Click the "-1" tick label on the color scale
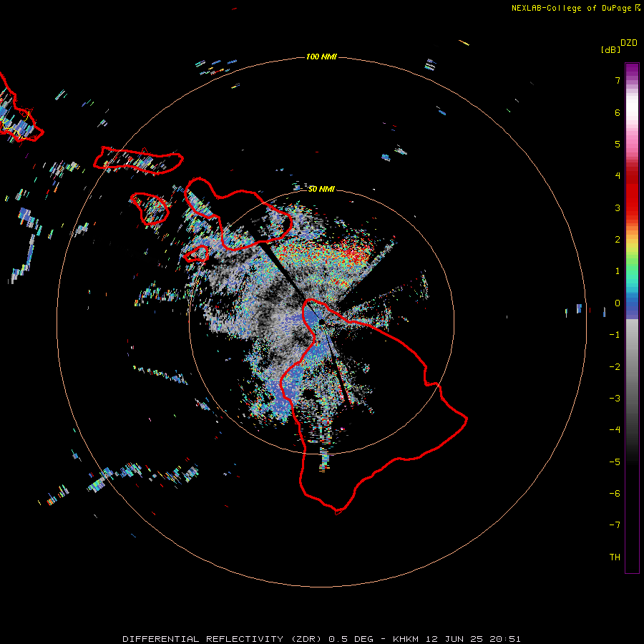644x644 pixels. [615, 335]
